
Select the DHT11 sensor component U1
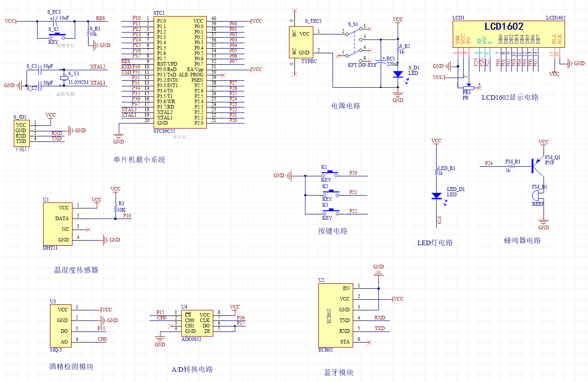pyautogui.click(x=57, y=224)
